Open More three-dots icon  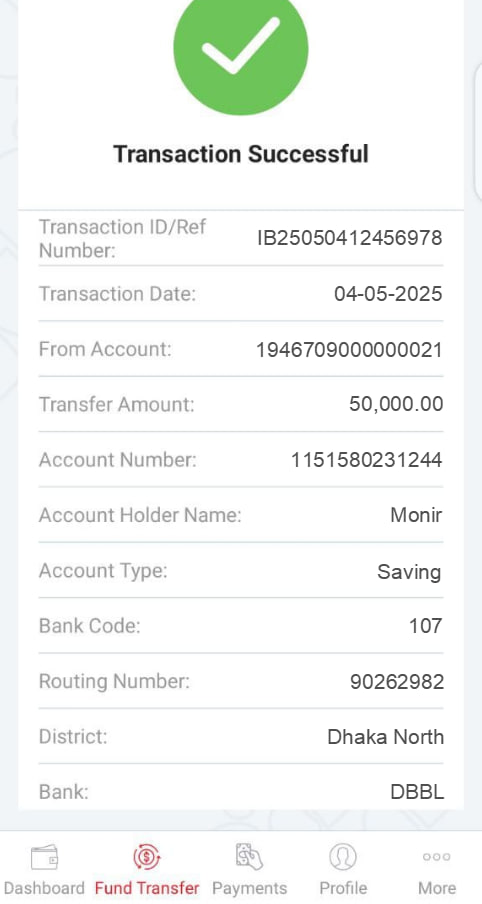tap(436, 857)
